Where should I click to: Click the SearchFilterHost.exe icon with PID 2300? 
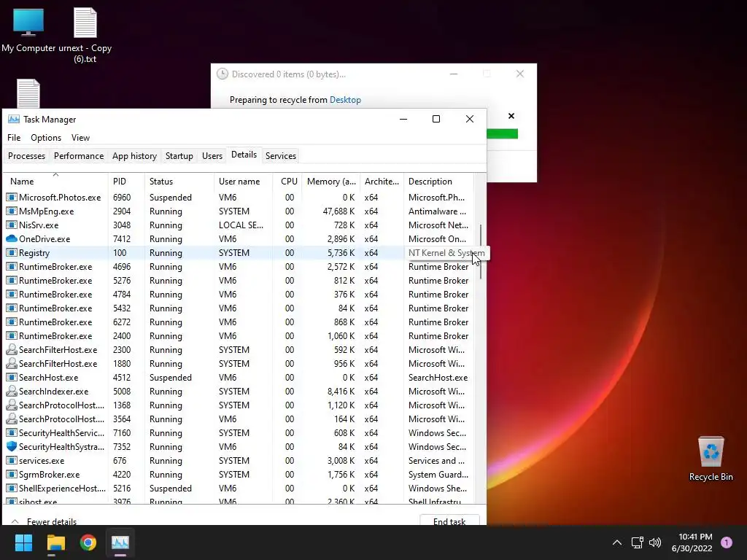coord(12,350)
